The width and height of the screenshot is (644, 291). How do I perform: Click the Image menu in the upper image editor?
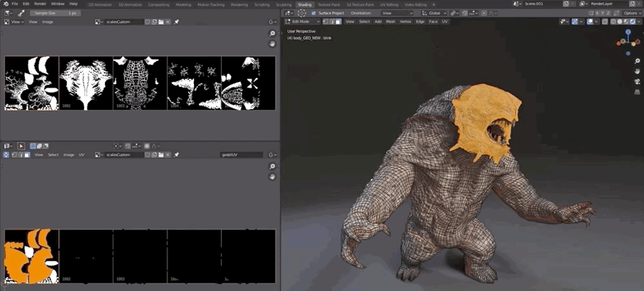(x=48, y=22)
